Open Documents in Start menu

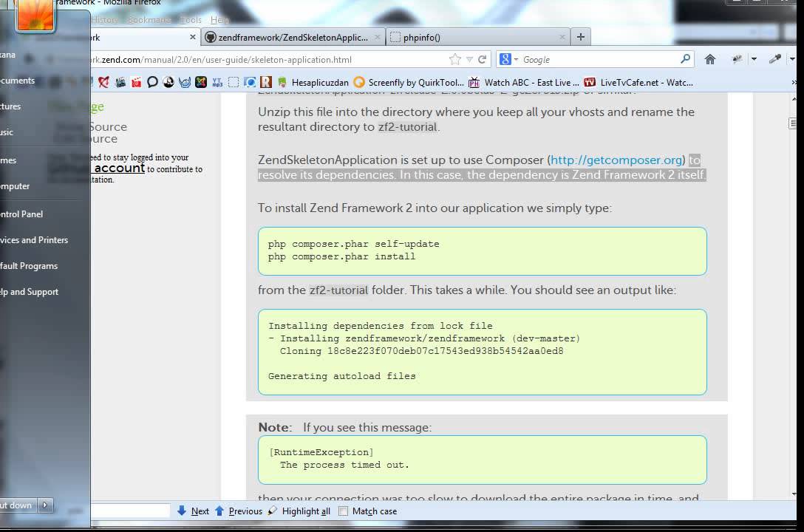tap(18, 81)
